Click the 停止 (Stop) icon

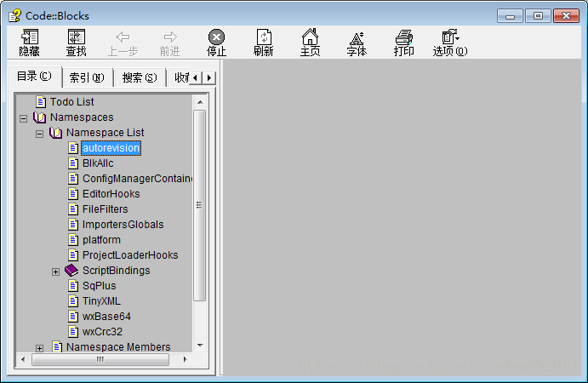(x=216, y=37)
